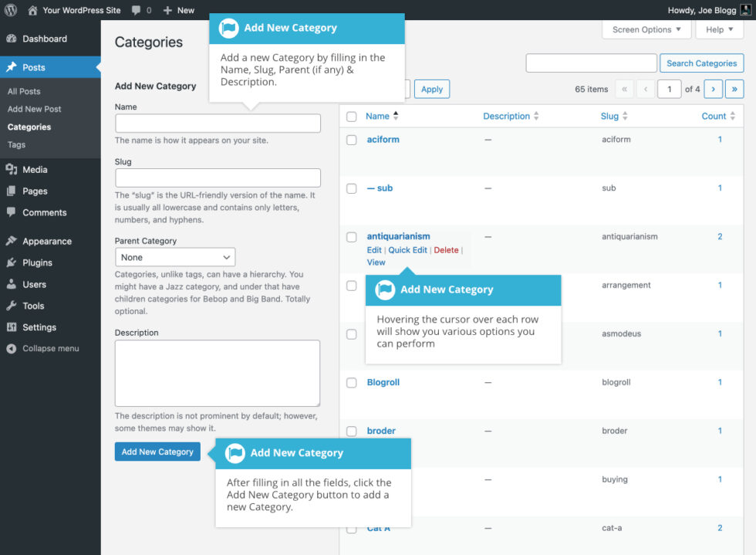
Task: Check the antiquarianism category checkbox
Action: coord(352,237)
